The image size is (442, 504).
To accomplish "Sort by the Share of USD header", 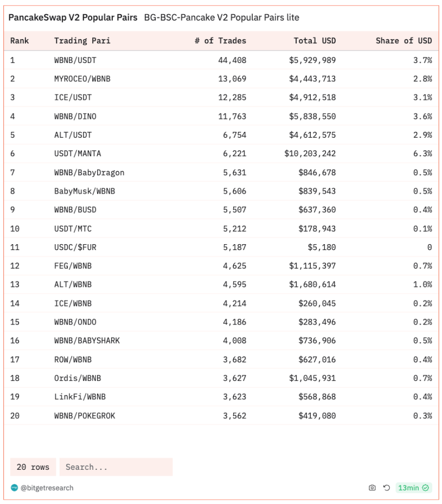I will [x=403, y=41].
